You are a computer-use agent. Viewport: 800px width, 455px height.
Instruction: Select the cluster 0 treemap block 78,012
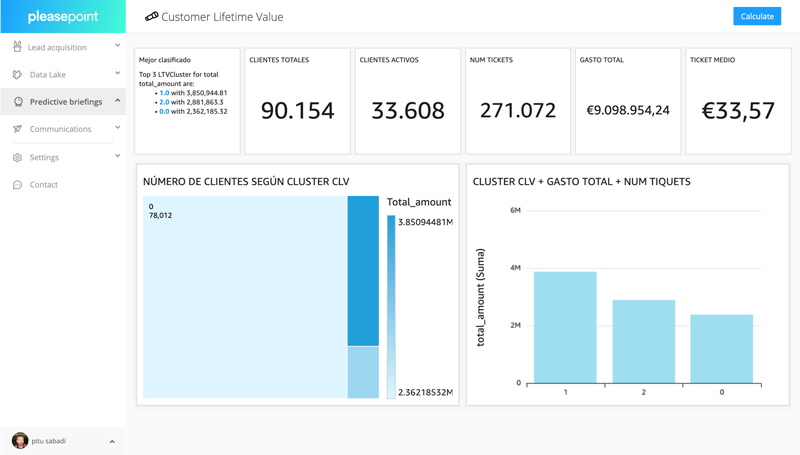tap(244, 298)
